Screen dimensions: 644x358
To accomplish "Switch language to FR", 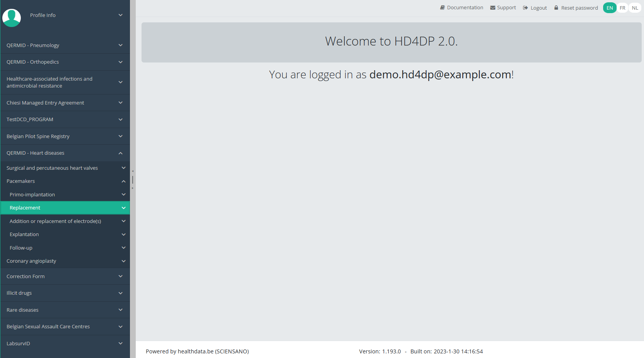I will coord(622,8).
